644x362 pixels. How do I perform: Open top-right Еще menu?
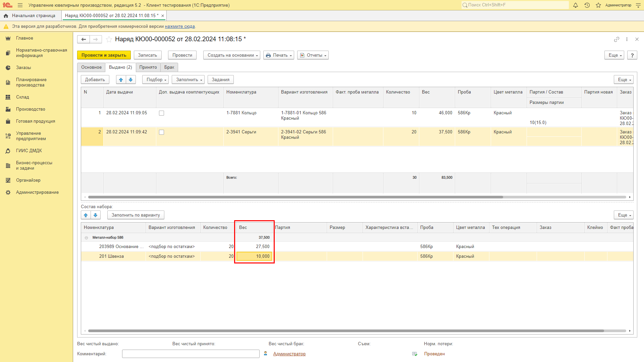[x=614, y=55]
